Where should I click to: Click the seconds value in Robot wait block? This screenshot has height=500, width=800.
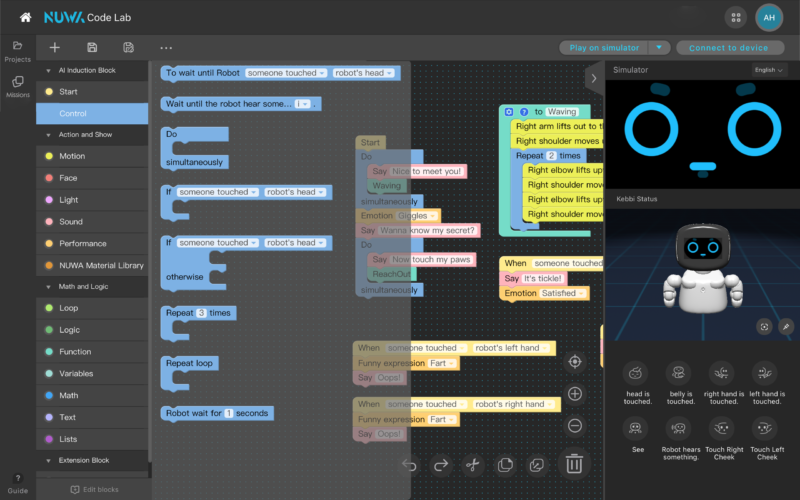(228, 413)
